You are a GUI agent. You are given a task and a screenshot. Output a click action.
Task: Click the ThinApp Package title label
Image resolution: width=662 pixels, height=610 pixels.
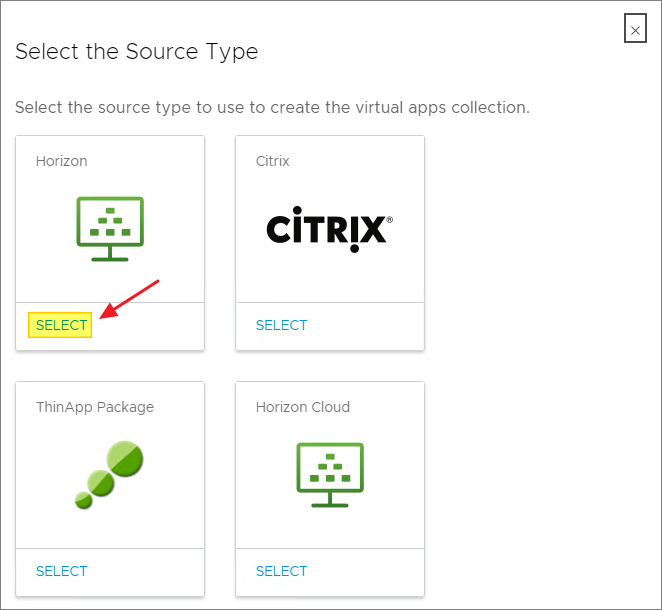94,407
